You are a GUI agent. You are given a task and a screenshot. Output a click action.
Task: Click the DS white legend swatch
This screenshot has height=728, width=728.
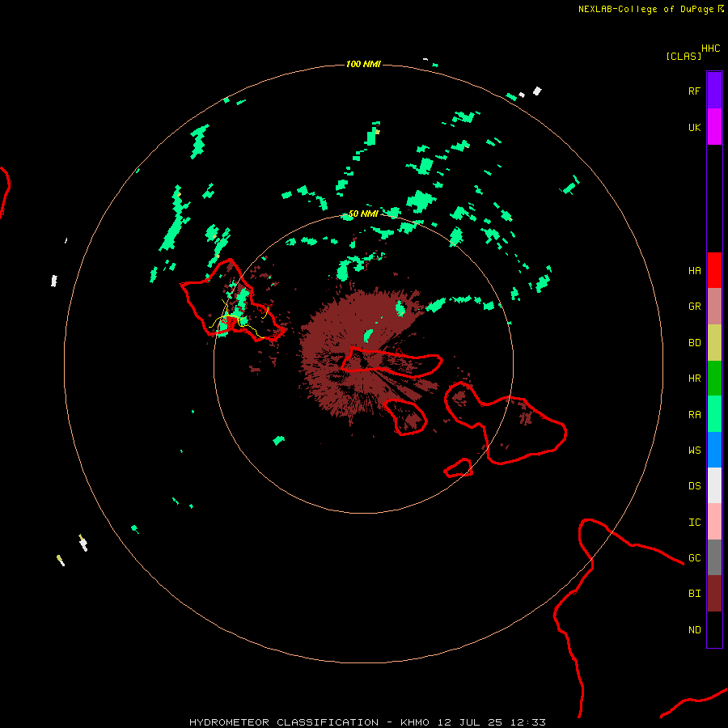point(714,485)
